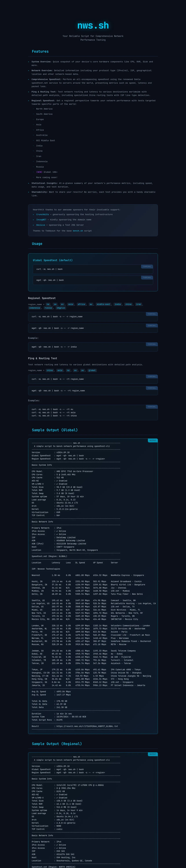
Task: Click the '10gplus' region tag
Action: [x=61, y=308]
